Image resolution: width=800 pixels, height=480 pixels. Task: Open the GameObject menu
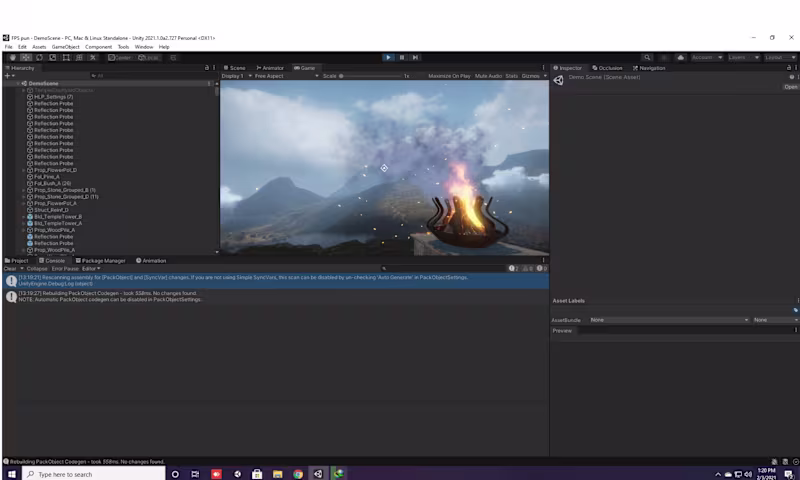click(65, 47)
